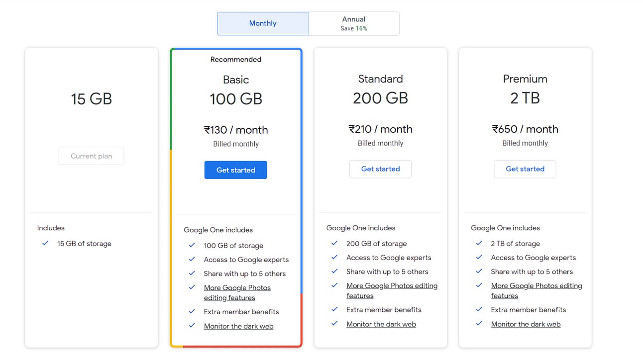Click Basic plan Share with 5 others checkmark
Image resolution: width=643 pixels, height=364 pixels.
[x=192, y=273]
